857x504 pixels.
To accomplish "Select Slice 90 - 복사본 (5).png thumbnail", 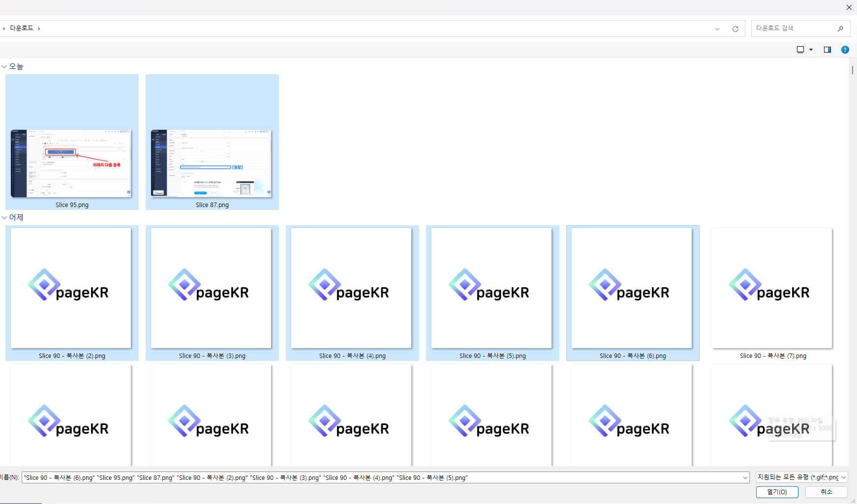I will point(492,288).
